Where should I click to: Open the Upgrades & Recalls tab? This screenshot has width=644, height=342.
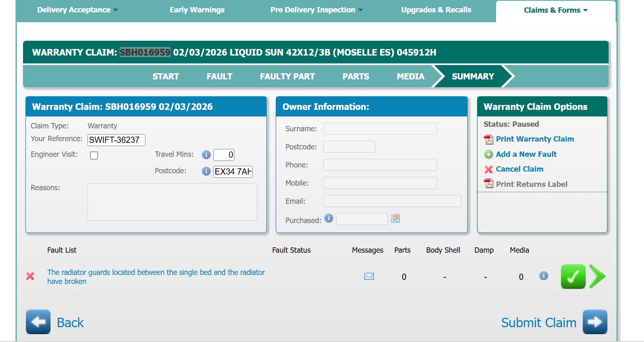[x=436, y=10]
